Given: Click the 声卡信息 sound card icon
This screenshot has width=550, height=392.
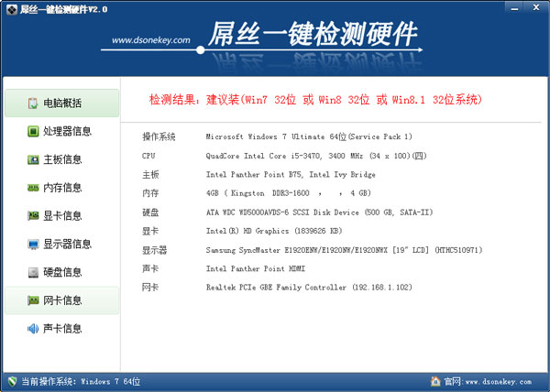Looking at the screenshot, I should pos(33,329).
